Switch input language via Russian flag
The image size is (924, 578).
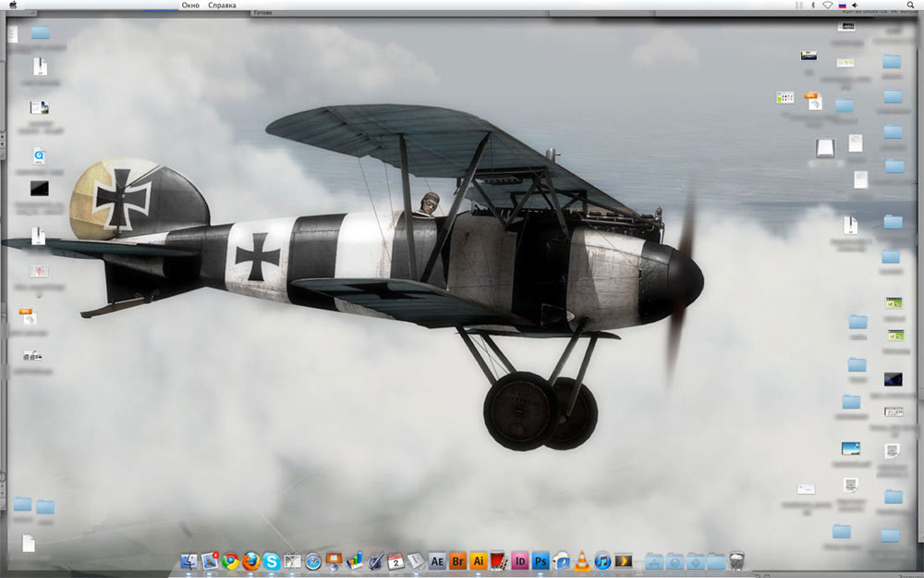click(841, 6)
